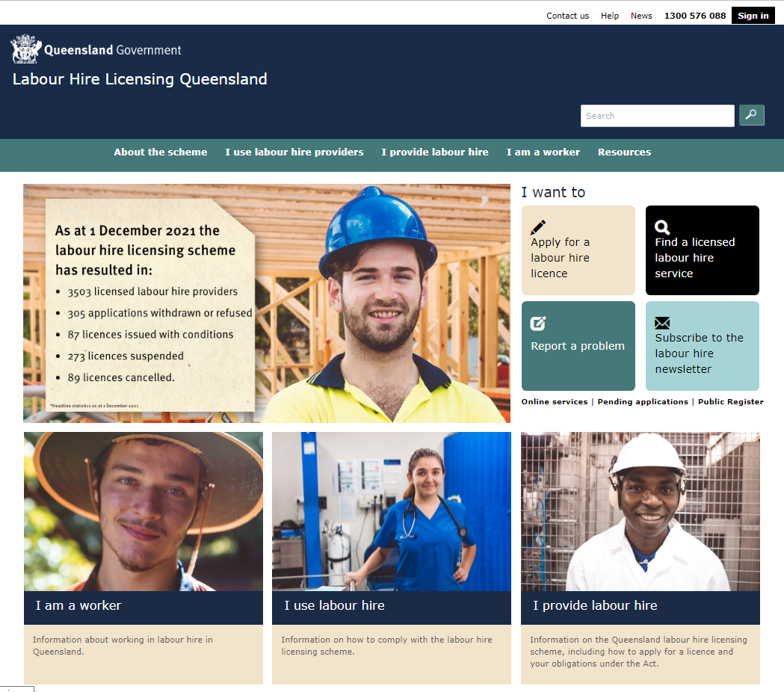Follow the Help link in header
The width and height of the screenshot is (784, 692).
click(610, 16)
